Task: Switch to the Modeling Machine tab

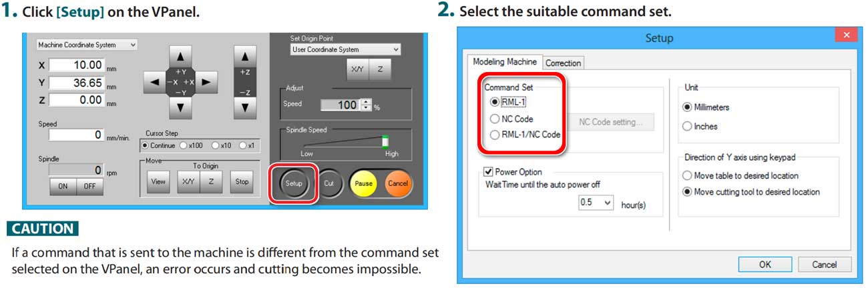Action: pos(505,62)
